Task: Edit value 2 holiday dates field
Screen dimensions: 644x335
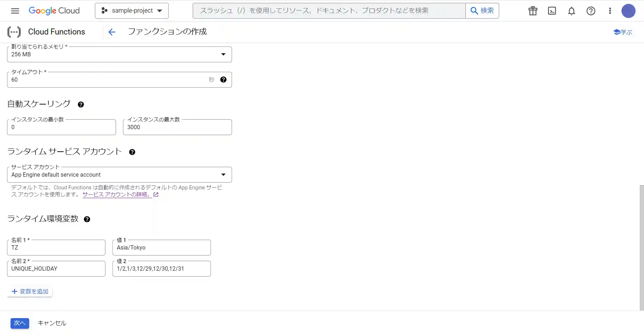Action: click(x=162, y=268)
